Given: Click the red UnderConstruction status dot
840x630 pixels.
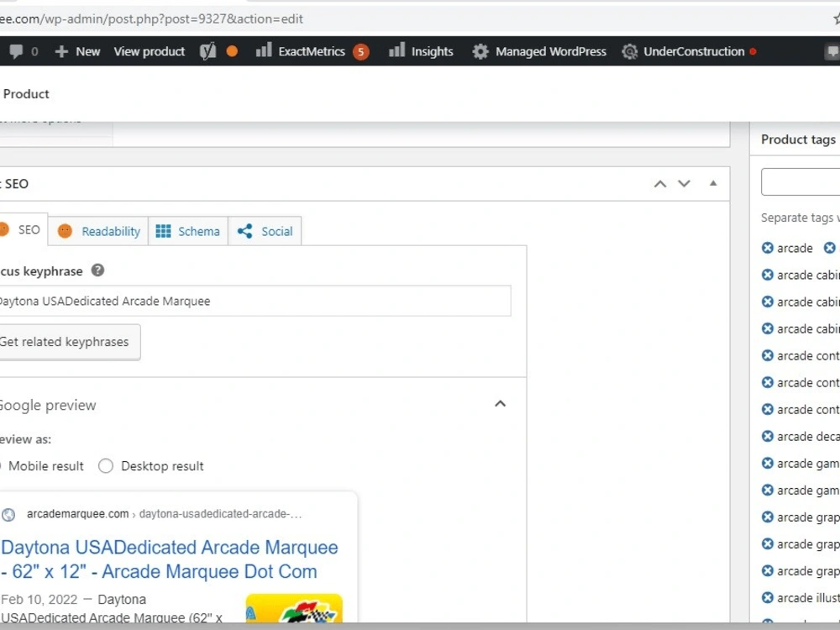Looking at the screenshot, I should click(753, 51).
